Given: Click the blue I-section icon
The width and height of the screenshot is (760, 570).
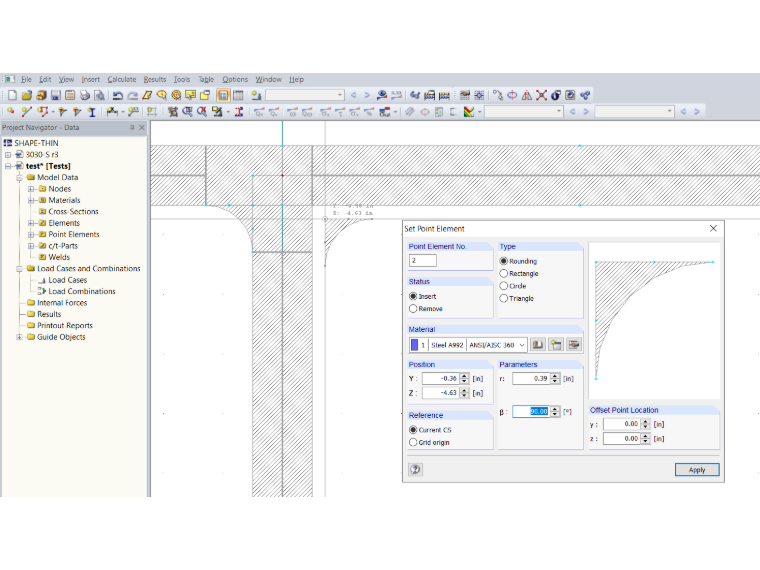Looking at the screenshot, I should (92, 111).
